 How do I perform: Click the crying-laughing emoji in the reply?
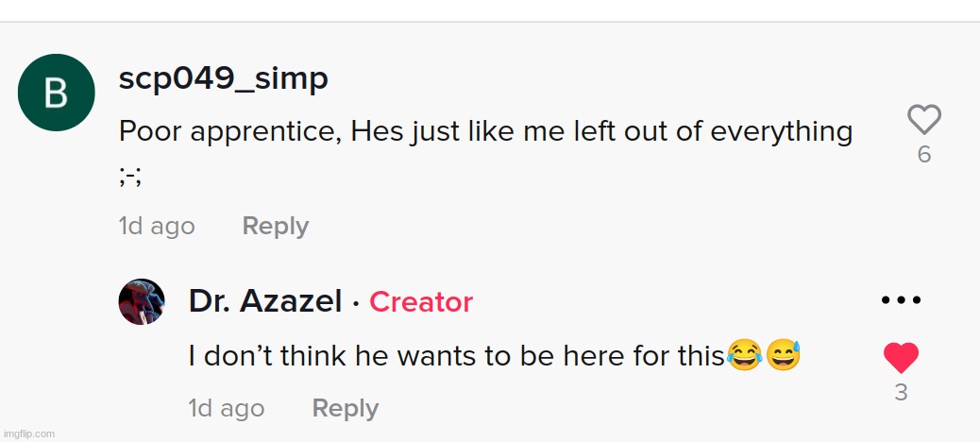[x=745, y=356]
